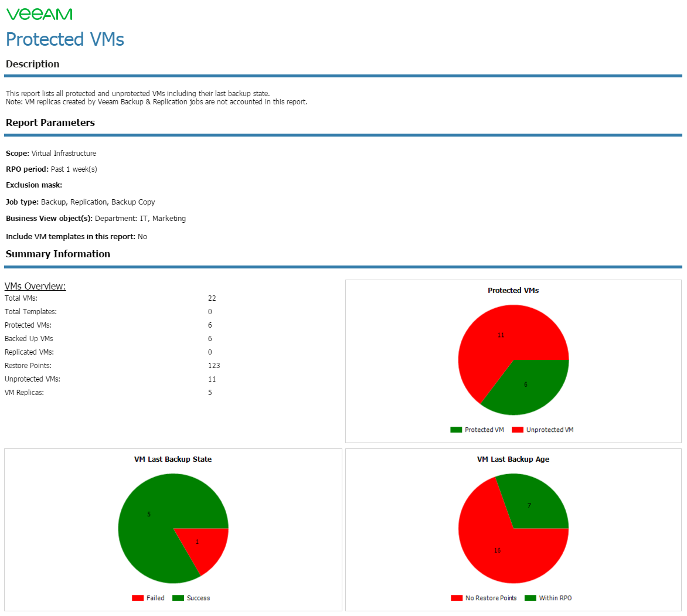Click the red slice labeled 11 in Protected VMs chart
687x616 pixels.
point(499,336)
